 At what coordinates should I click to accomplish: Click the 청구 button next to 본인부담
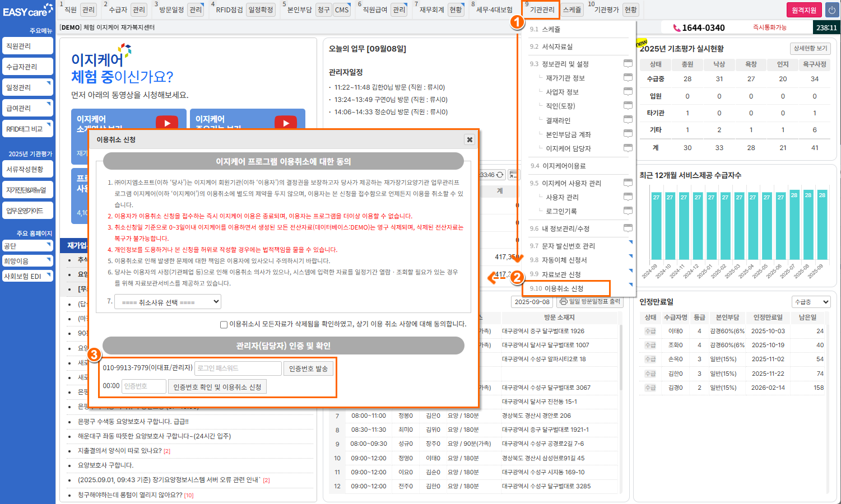click(323, 10)
